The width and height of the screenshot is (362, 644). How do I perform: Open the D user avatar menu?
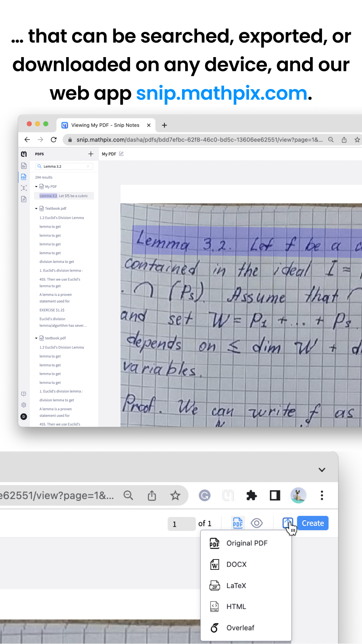point(24,416)
